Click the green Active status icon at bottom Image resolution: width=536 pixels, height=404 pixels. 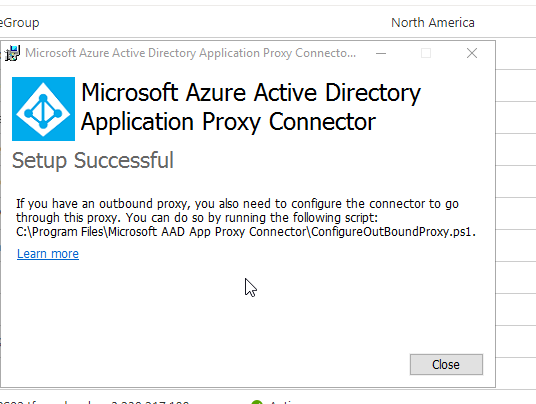coord(257,402)
